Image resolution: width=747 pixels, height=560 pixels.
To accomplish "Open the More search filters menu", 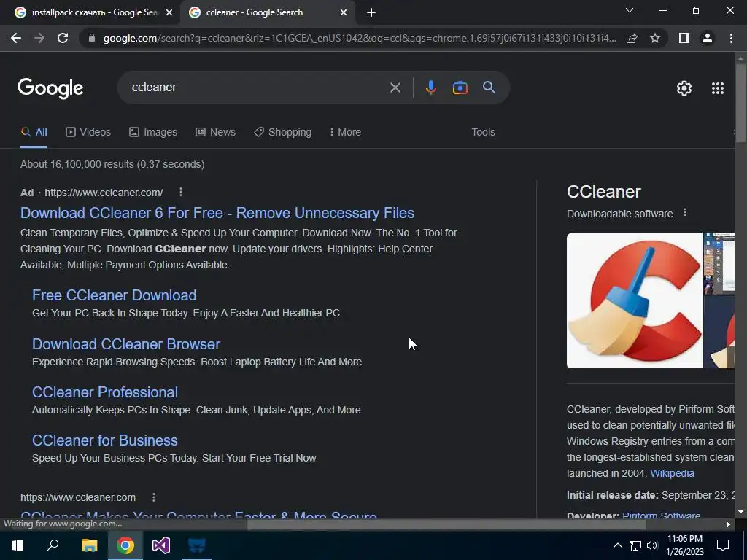I will [x=345, y=133].
